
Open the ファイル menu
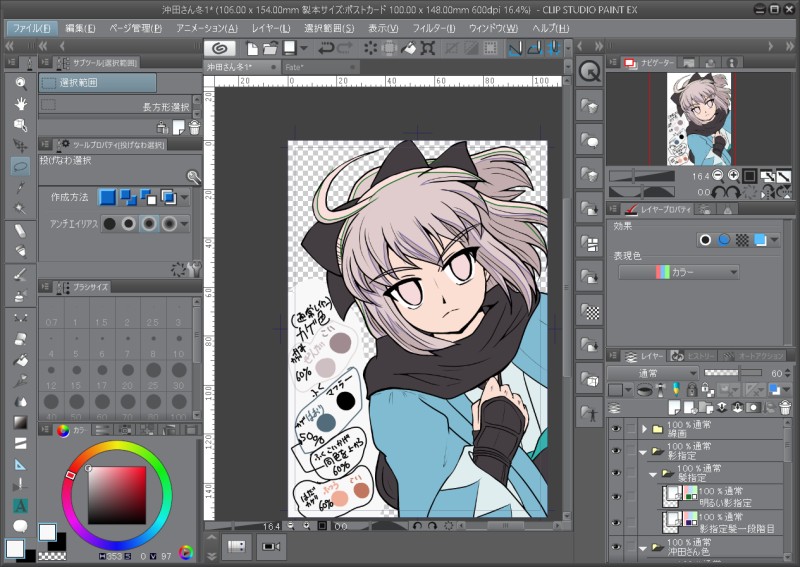(x=31, y=28)
